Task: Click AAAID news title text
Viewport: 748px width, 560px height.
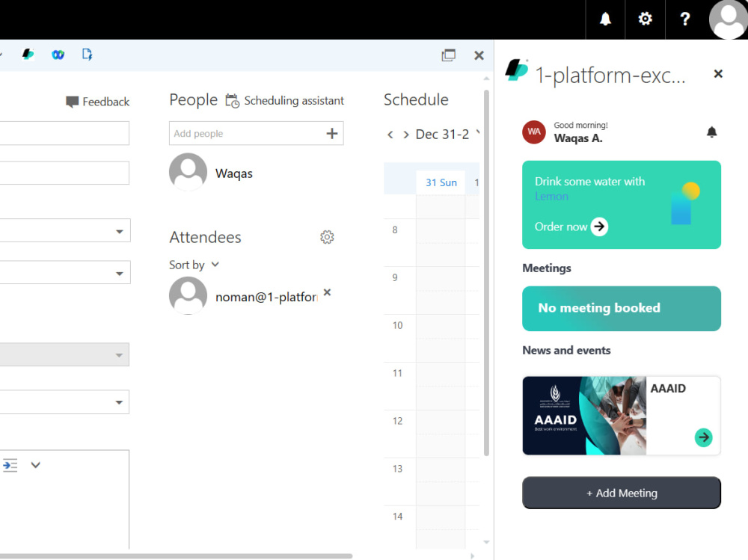Action: tap(668, 389)
